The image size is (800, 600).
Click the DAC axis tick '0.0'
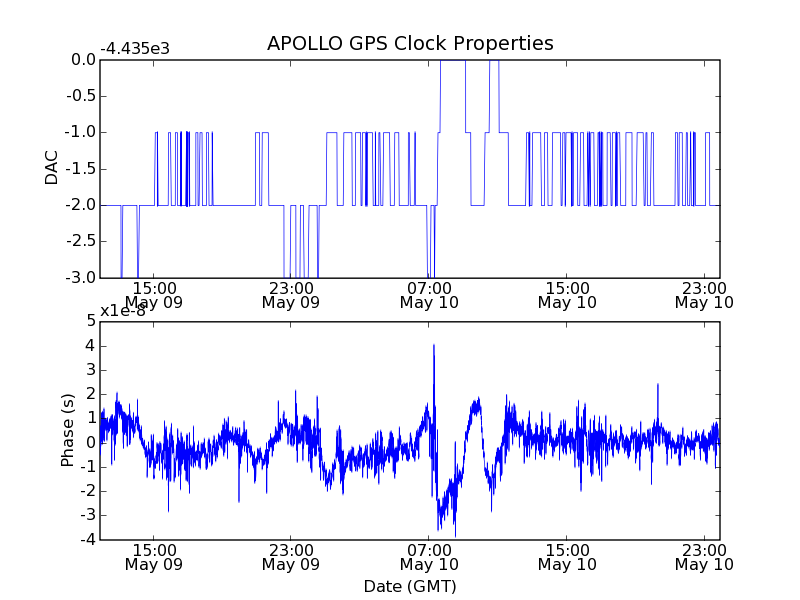(84, 60)
